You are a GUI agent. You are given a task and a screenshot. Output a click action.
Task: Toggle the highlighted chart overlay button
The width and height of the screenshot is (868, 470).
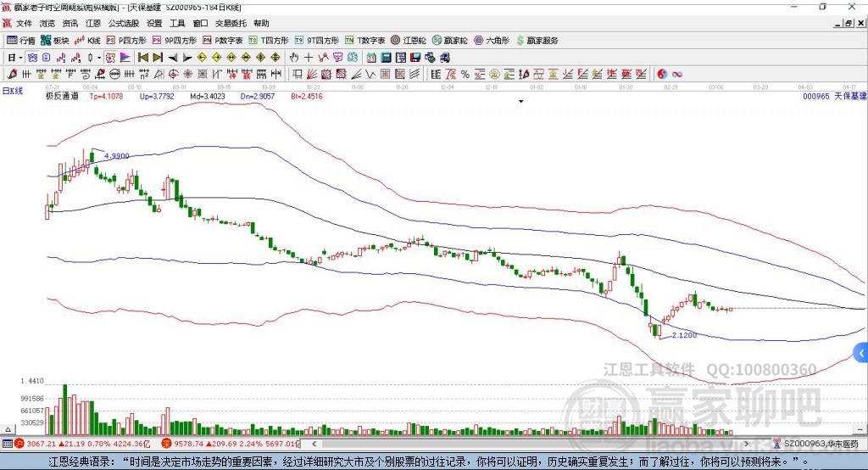tap(33, 58)
